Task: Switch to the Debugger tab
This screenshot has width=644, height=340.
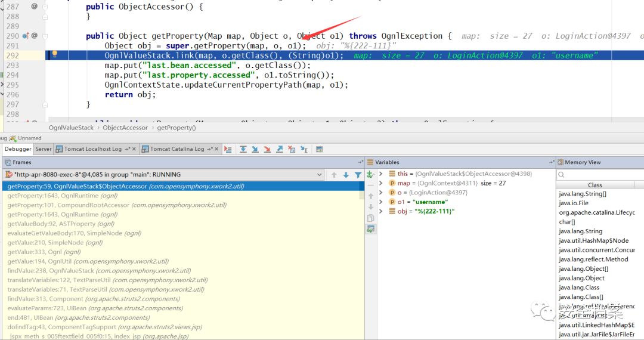Action: click(18, 149)
